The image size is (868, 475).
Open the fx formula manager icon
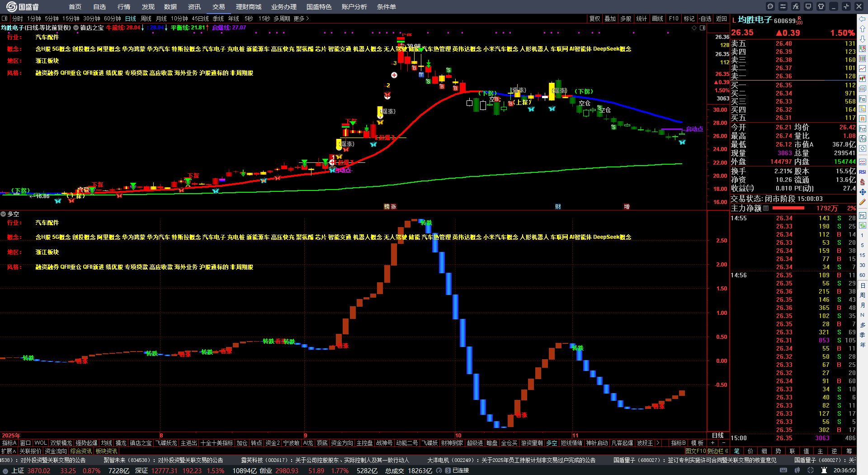[796, 6]
